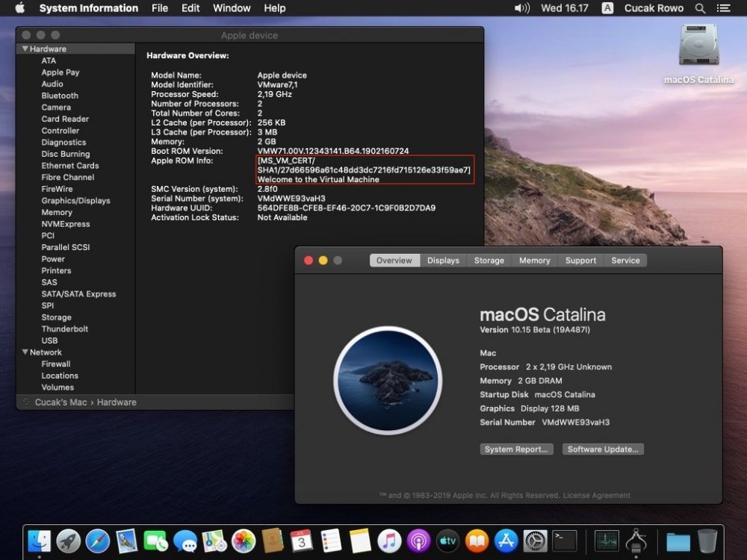Open Messages from the Dock
This screenshot has width=747, height=560.
(x=185, y=541)
